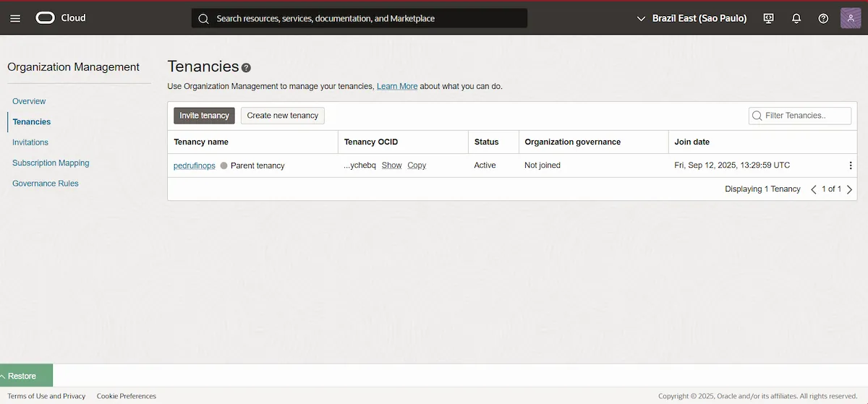
Task: Go to previous page arrow
Action: [x=814, y=189]
